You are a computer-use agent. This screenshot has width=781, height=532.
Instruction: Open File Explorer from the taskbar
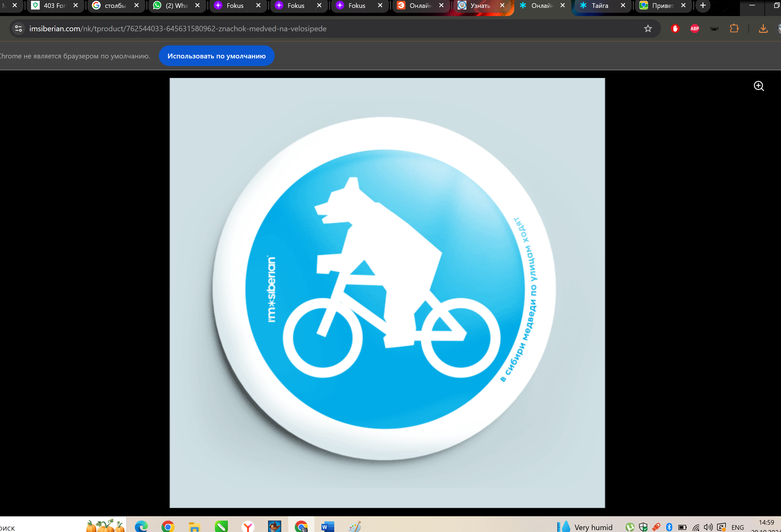(194, 526)
